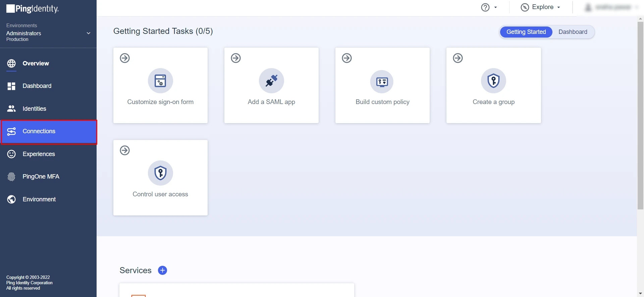Add a service with the blue plus button

click(162, 270)
